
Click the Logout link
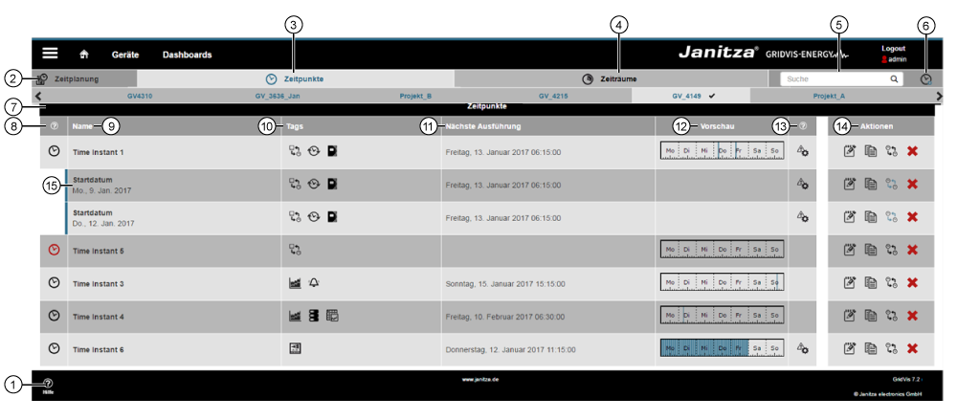pyautogui.click(x=893, y=48)
